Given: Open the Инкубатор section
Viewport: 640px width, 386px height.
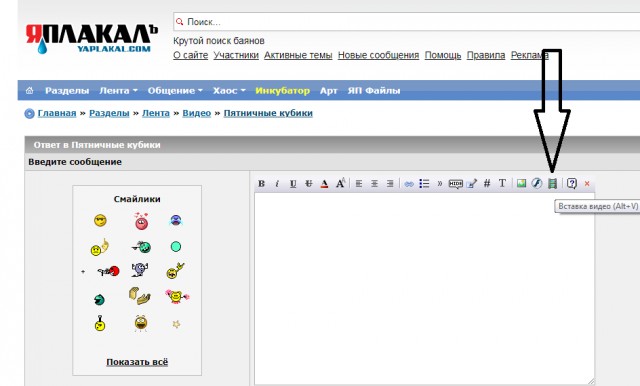Looking at the screenshot, I should (x=282, y=91).
